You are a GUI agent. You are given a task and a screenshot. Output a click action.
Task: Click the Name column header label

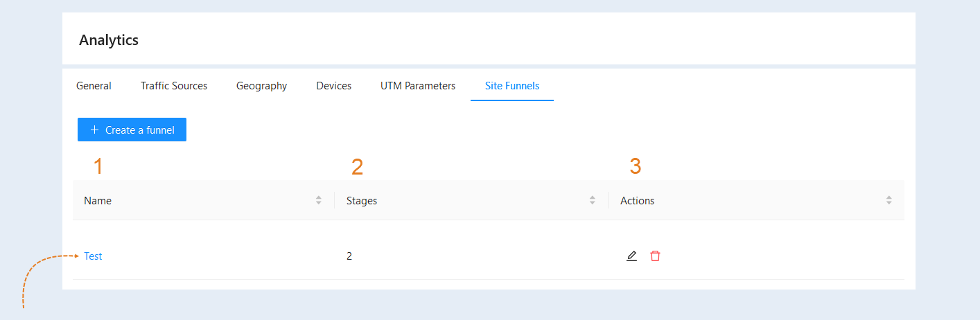click(x=98, y=200)
